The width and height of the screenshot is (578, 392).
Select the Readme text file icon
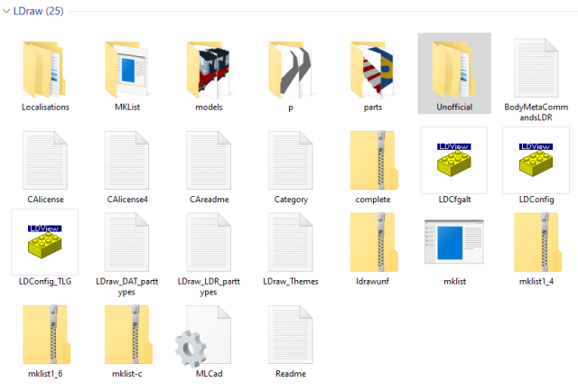291,334
